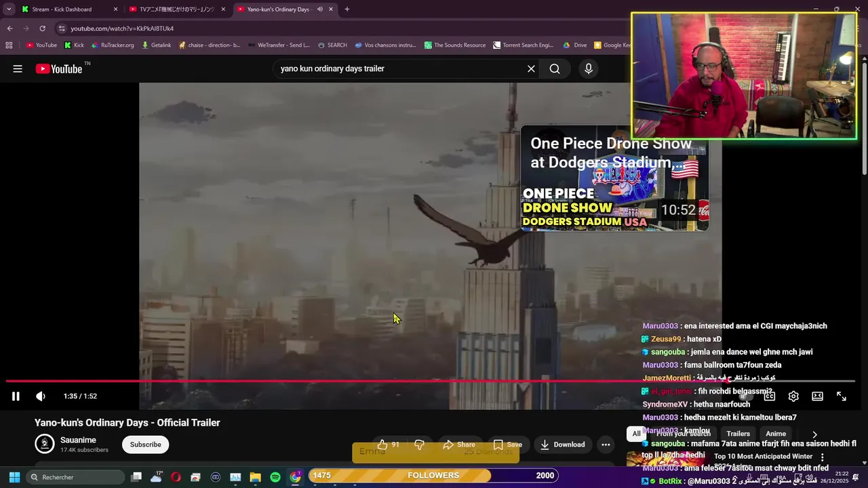Reload the current page
868x488 pixels.
tap(42, 28)
